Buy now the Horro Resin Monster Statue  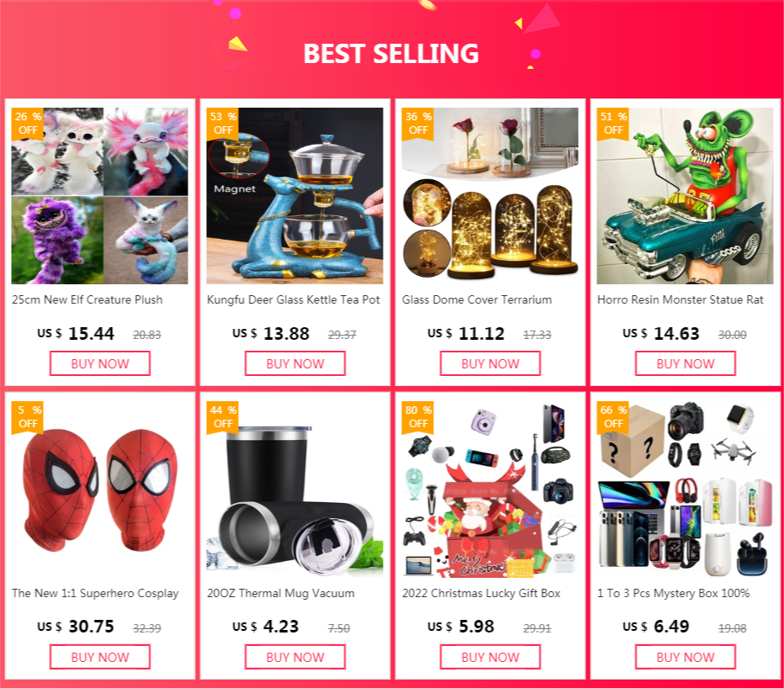[685, 363]
